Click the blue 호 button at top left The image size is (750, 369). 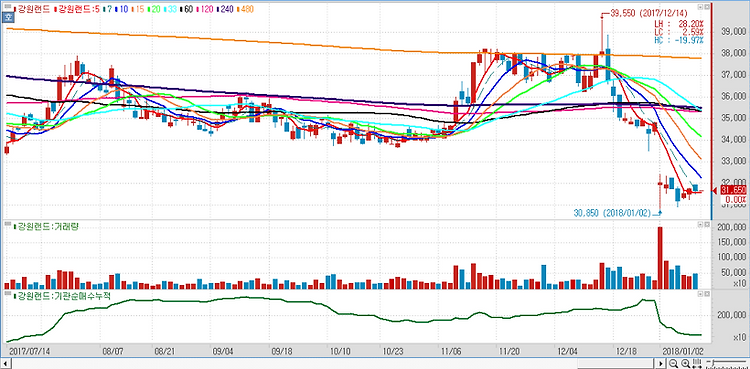8,18
